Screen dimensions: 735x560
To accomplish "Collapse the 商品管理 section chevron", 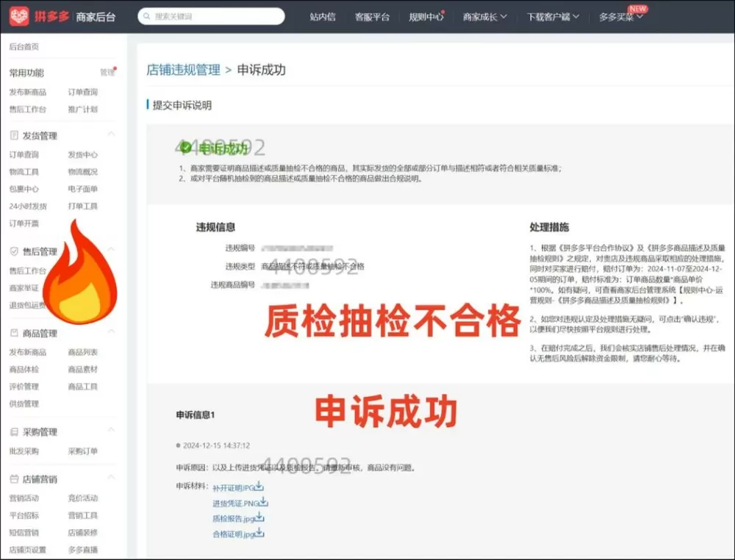I will pyautogui.click(x=111, y=331).
